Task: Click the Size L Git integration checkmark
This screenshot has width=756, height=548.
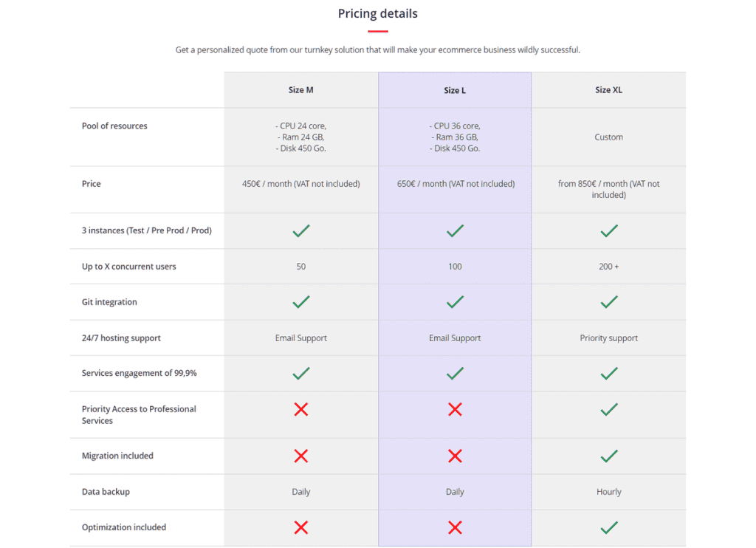Action: tap(455, 302)
